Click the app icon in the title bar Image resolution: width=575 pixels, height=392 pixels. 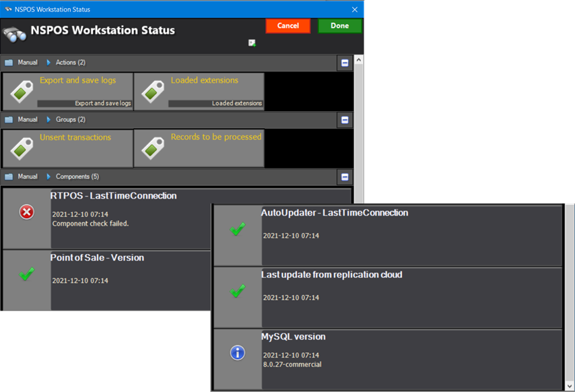pyautogui.click(x=8, y=9)
